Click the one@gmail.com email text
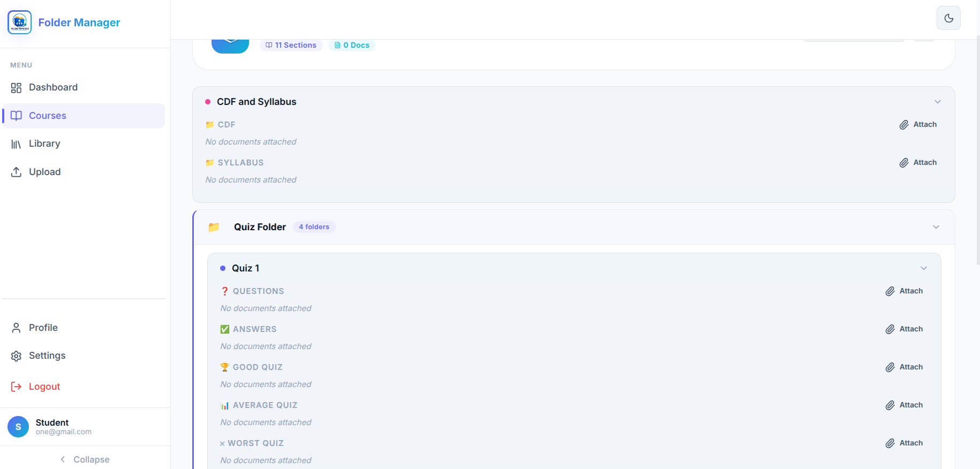Viewport: 980px width, 469px height. (x=64, y=432)
